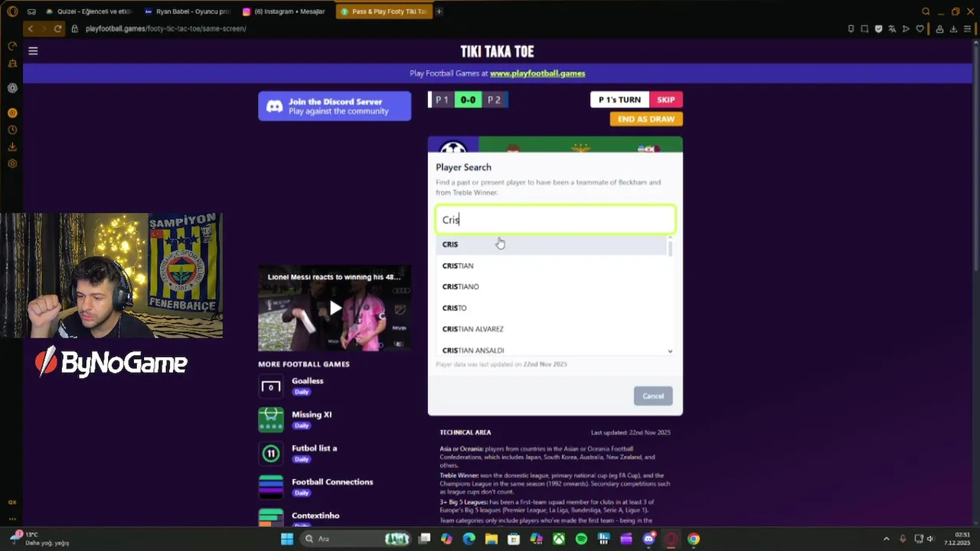The image size is (980, 551).
Task: Select CRISTIAN ALVAREZ from the suggestions
Action: coord(551,329)
